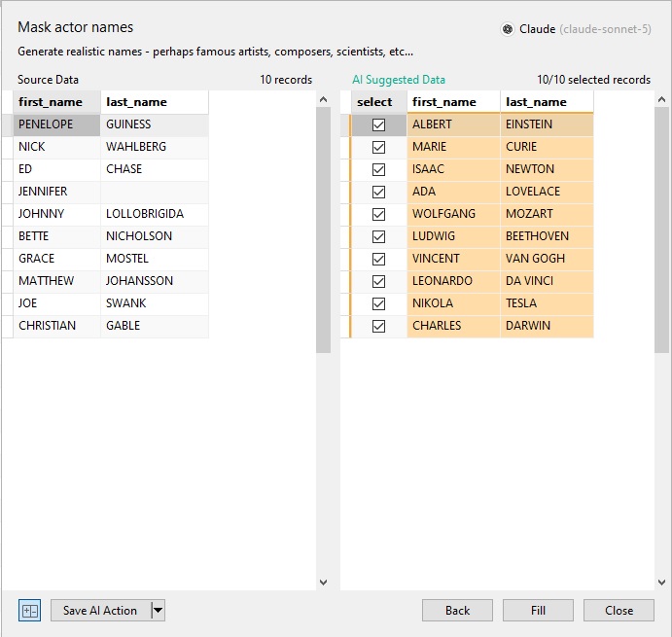The image size is (672, 637).
Task: Click the AI Suggested Data scrollbar thumb
Action: tap(661, 230)
